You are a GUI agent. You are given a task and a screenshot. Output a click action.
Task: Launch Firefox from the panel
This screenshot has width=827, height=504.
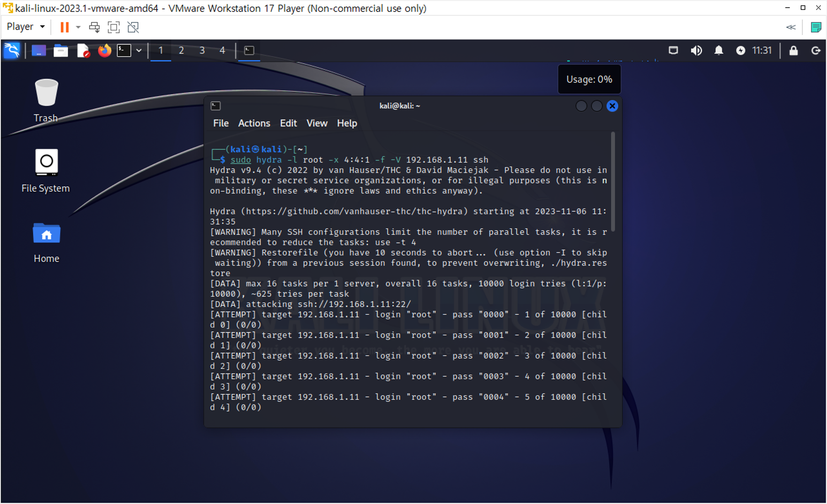(105, 50)
